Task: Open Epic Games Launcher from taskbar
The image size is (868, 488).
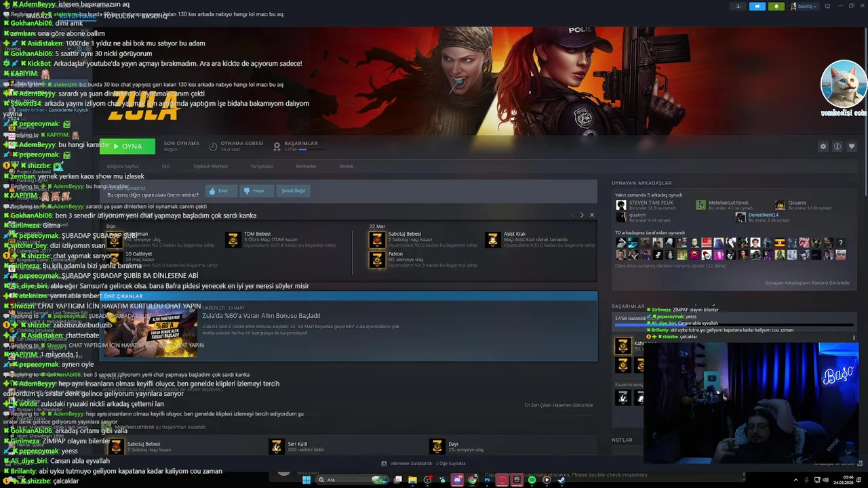Action: coord(517,480)
